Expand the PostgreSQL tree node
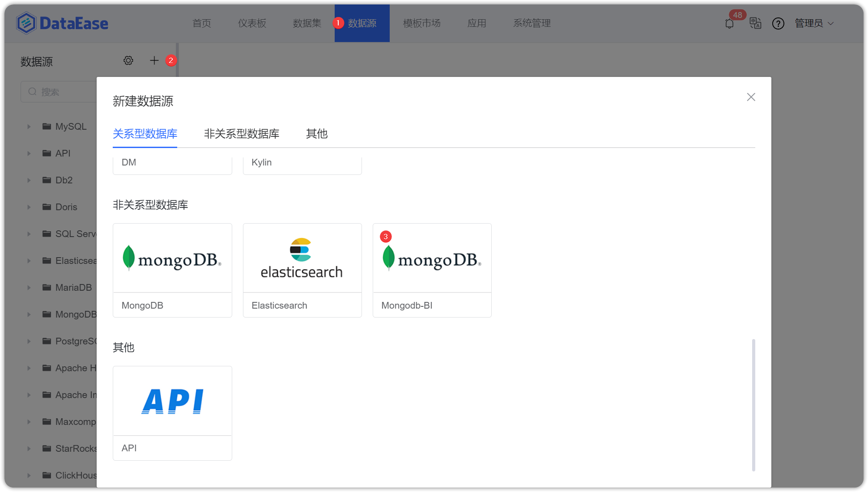The width and height of the screenshot is (868, 492). tap(29, 341)
